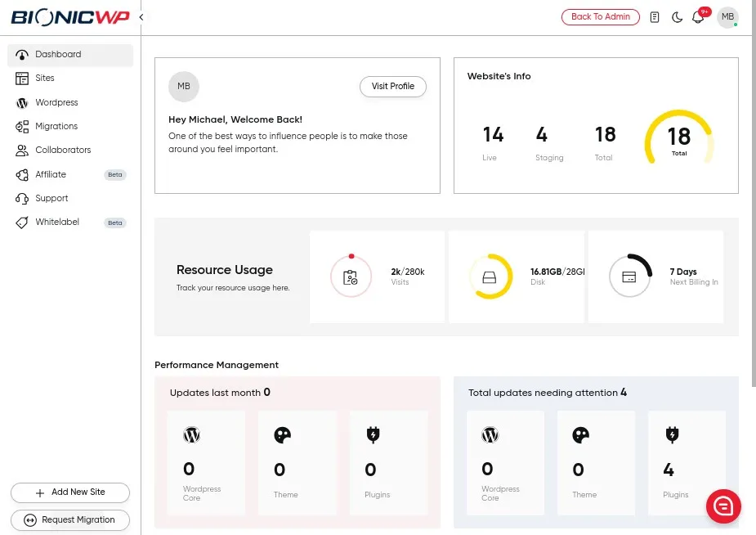The width and height of the screenshot is (756, 535).
Task: Click the WordPress Core icon under Updates last month
Action: (x=191, y=434)
